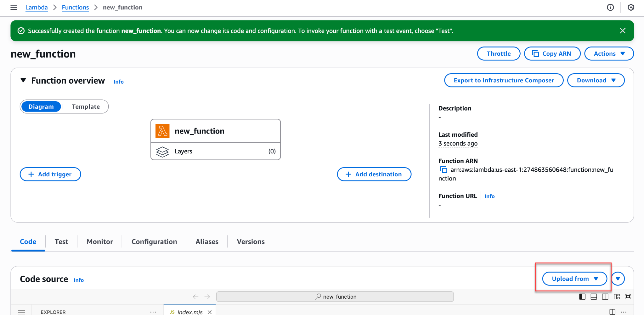Open the Upload from dropdown

tap(574, 279)
